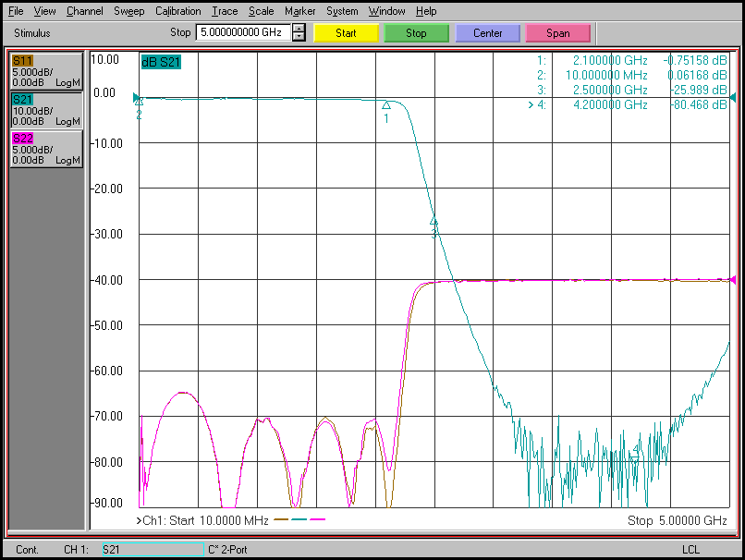Image resolution: width=745 pixels, height=560 pixels.
Task: Open the File menu
Action: pos(16,11)
